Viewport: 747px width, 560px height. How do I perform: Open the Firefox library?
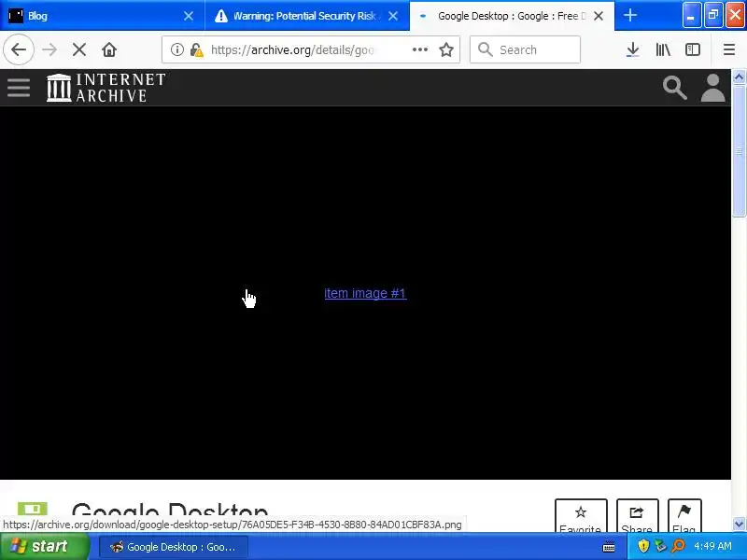click(663, 49)
